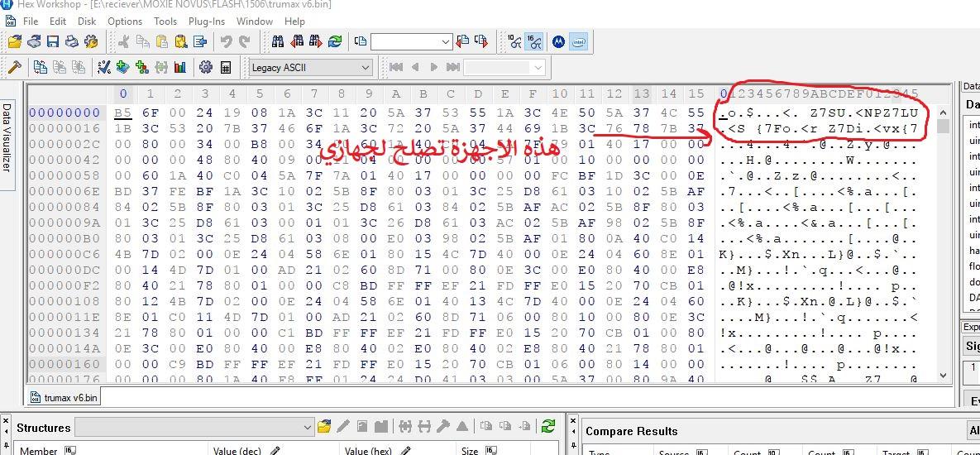This screenshot has width=980, height=455.
Task: Open preferences wrench-gear toolbar icon
Action: tap(91, 42)
